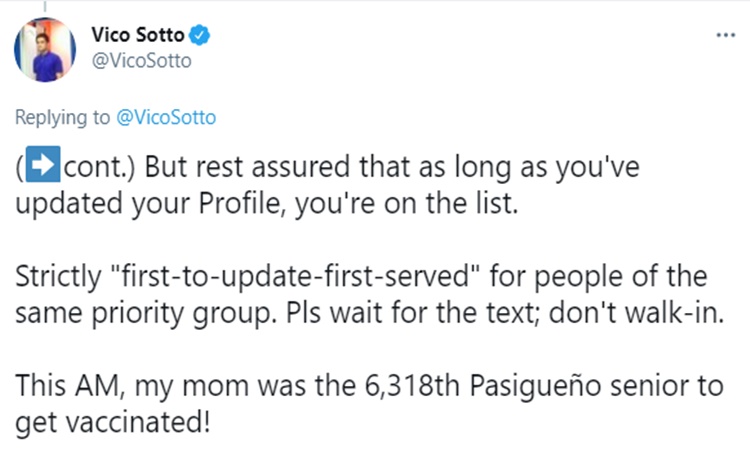Click 'This AM, my mom' in the tweet
Viewport: 750px width, 450px height.
pyautogui.click(x=132, y=386)
